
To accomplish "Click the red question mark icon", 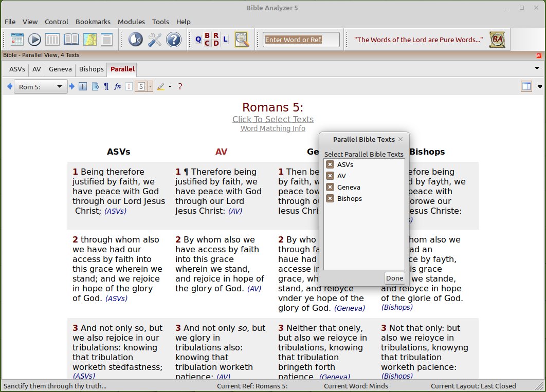I will (x=180, y=86).
